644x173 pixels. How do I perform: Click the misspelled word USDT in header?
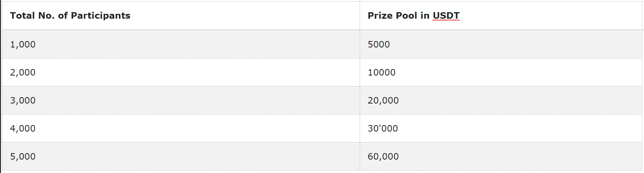pos(446,15)
